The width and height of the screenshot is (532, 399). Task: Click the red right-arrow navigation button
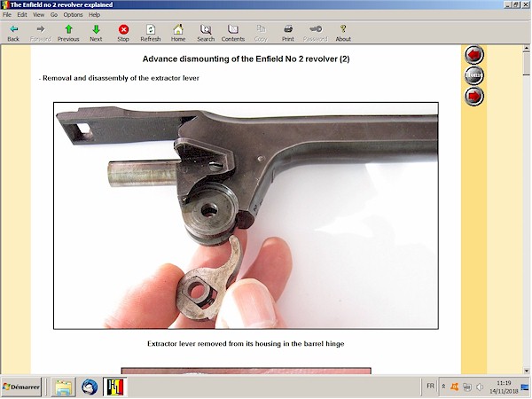pos(474,96)
